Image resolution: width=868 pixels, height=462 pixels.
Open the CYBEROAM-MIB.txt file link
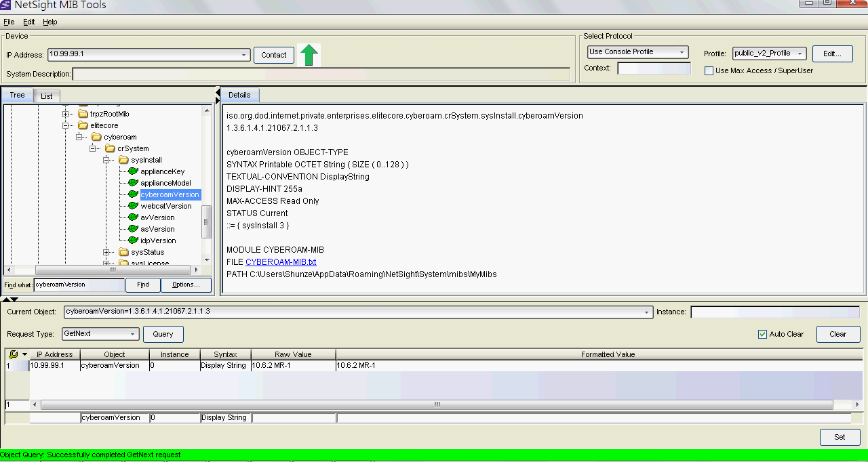point(281,262)
